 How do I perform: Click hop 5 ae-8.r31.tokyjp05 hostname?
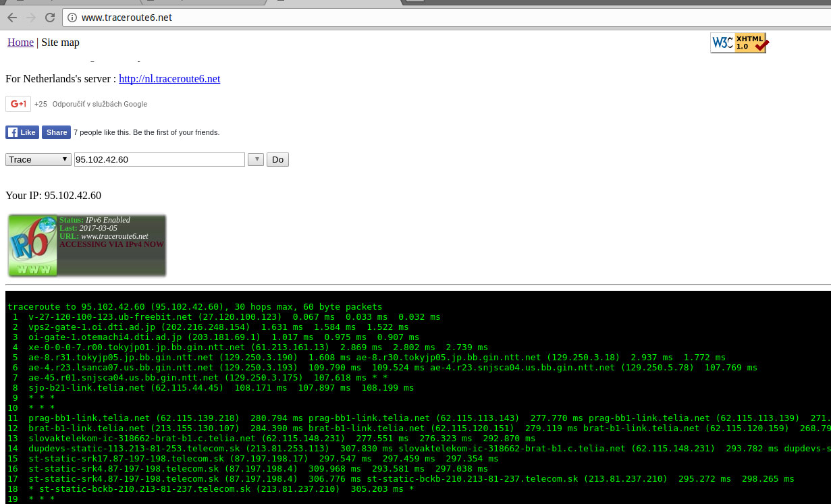coord(120,357)
